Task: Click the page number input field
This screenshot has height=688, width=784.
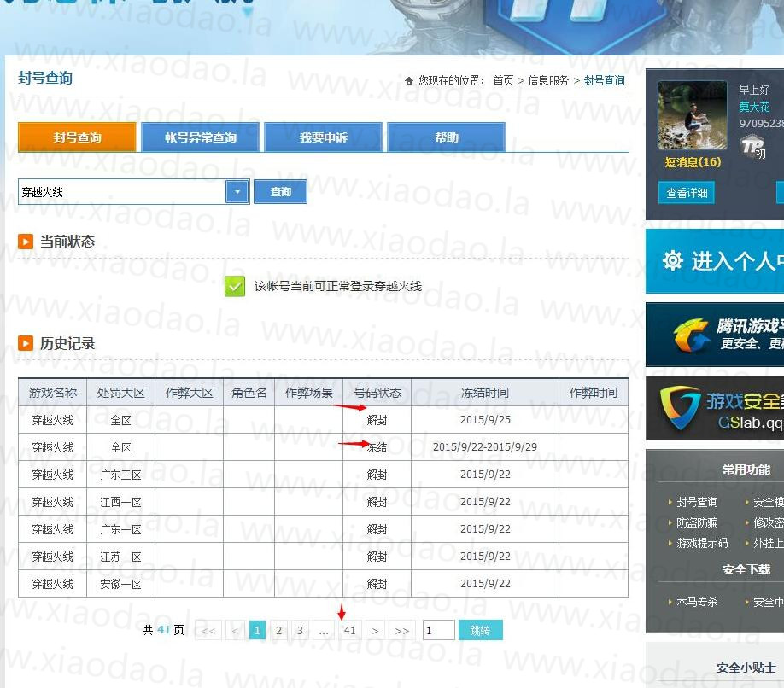Action: pos(438,631)
